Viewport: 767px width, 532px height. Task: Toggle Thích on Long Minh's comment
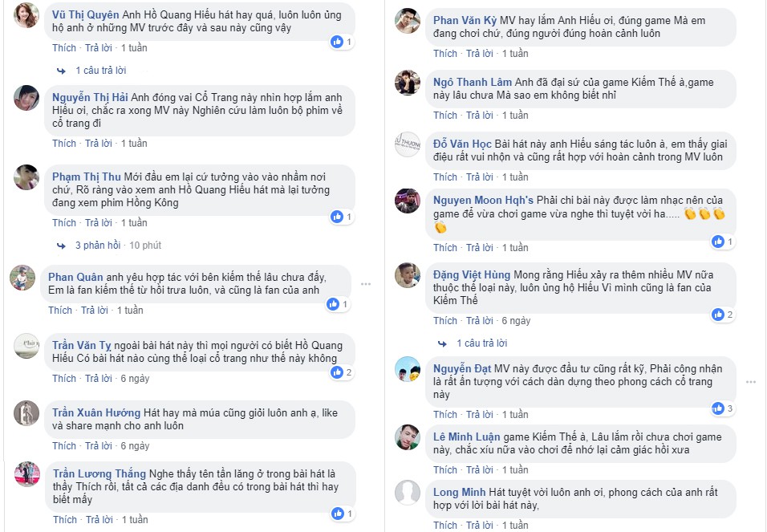445,526
